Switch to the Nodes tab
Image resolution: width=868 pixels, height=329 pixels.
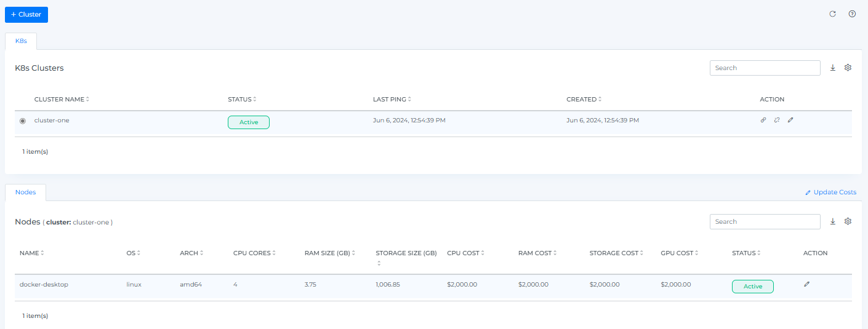(25, 192)
